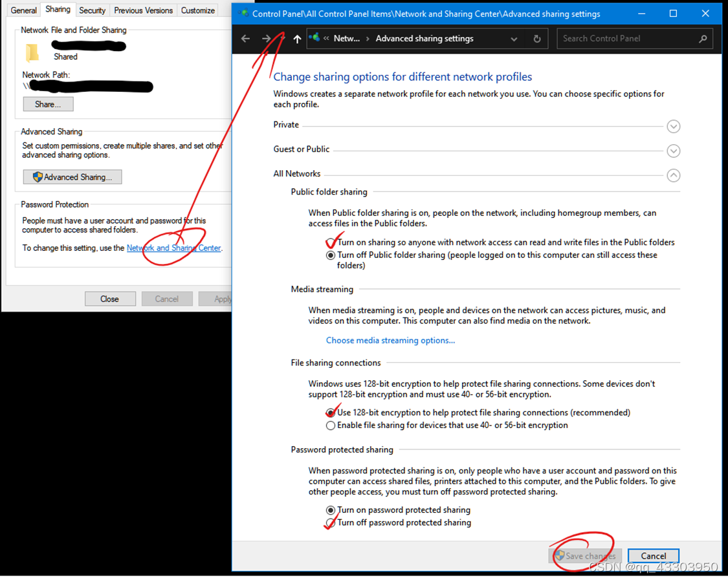Viewport: 728px width, 580px height.
Task: Click the Public folder sharing heading
Action: (x=329, y=192)
